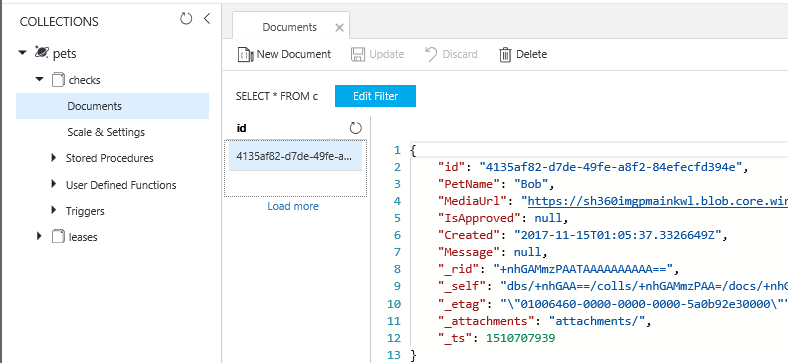Click the COLLECTIONS heading
Image resolution: width=788 pixels, height=363 pixels.
pyautogui.click(x=59, y=22)
